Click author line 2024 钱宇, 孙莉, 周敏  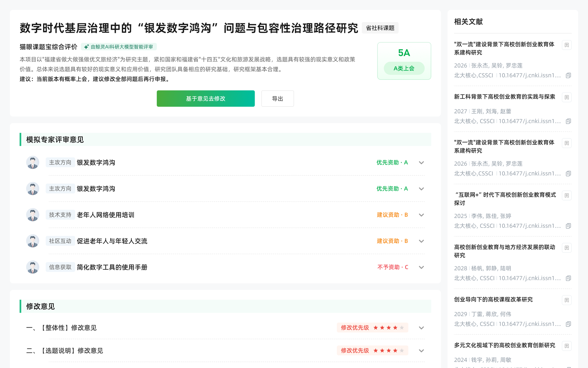point(482,360)
